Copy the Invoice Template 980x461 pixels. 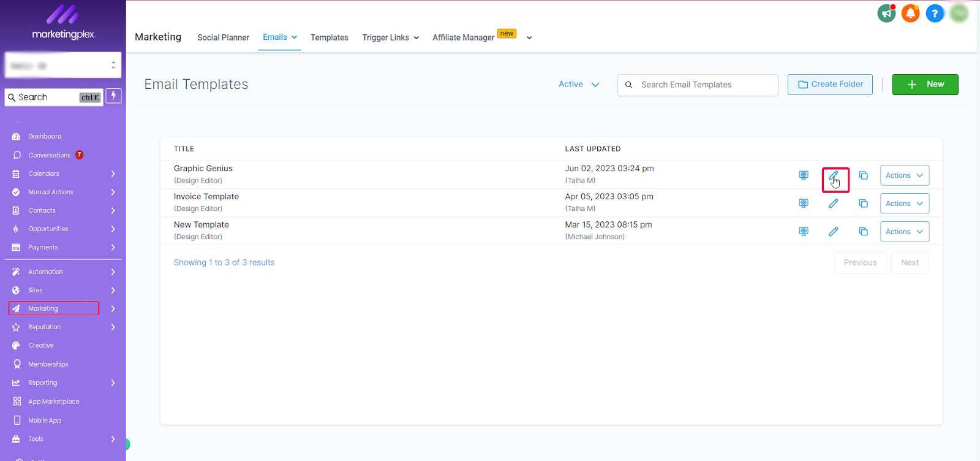(863, 204)
